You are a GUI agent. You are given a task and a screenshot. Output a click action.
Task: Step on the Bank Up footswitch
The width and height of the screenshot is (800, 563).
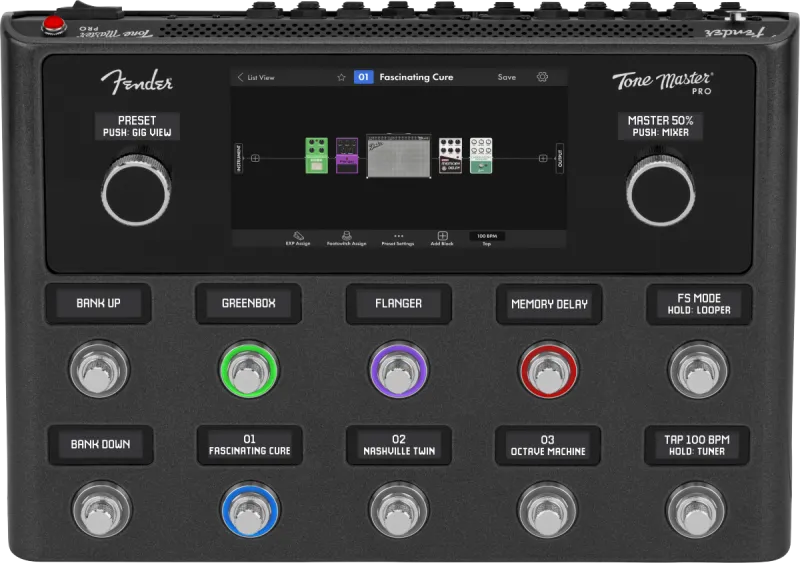99,369
